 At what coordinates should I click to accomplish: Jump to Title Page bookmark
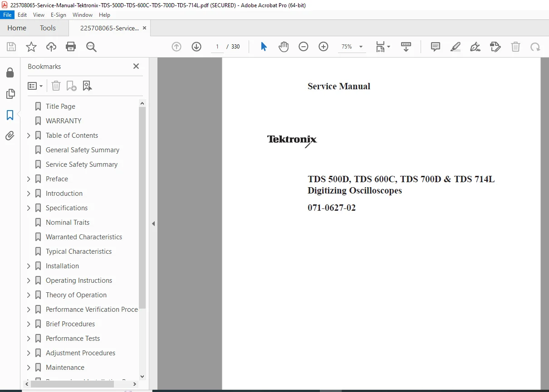click(x=61, y=106)
